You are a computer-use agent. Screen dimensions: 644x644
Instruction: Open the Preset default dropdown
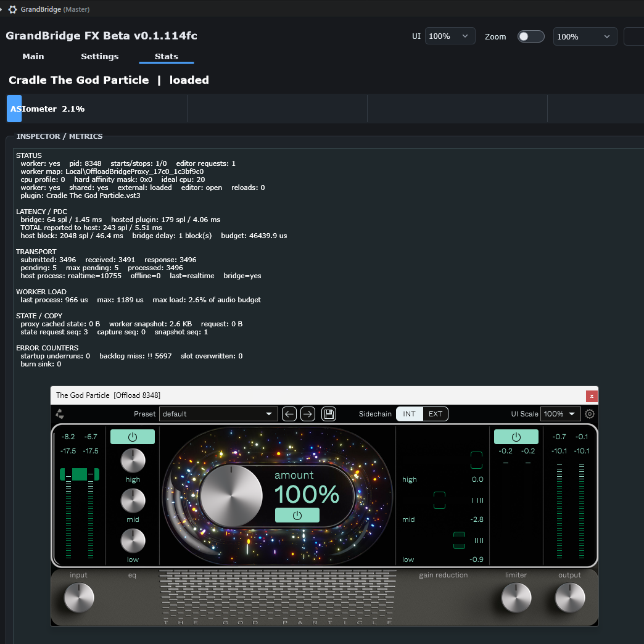pos(218,414)
